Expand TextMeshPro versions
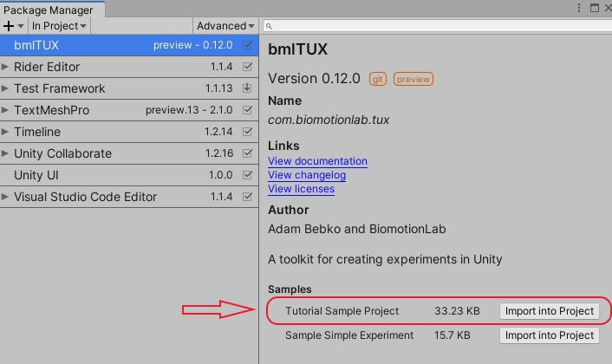612x364 pixels. [x=4, y=110]
